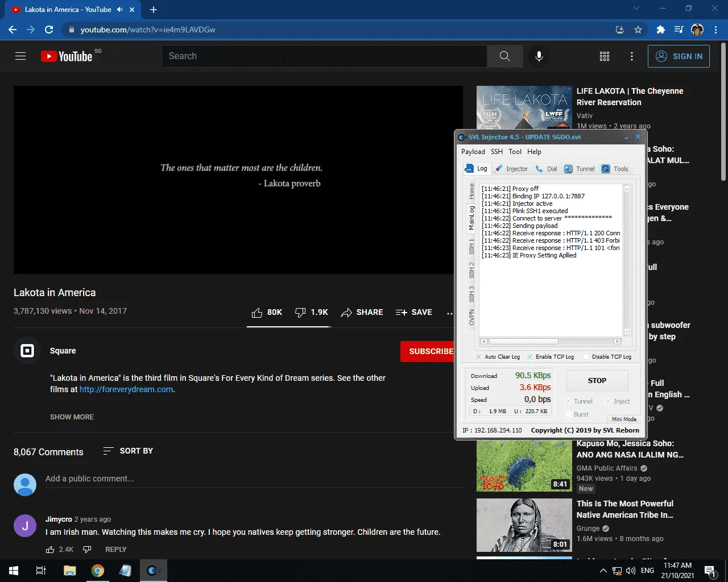Open the YouTube apps grid

(x=605, y=56)
